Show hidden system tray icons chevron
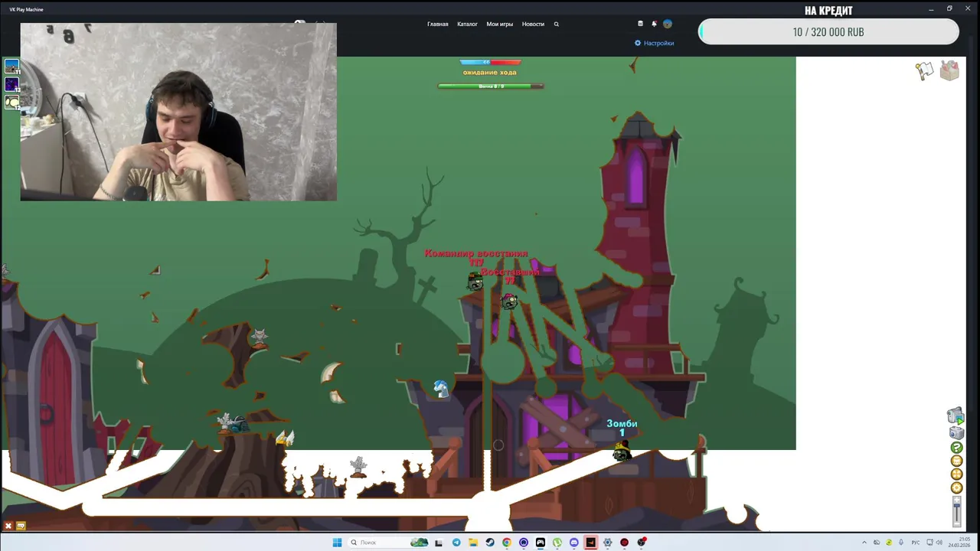The width and height of the screenshot is (980, 551). point(864,543)
